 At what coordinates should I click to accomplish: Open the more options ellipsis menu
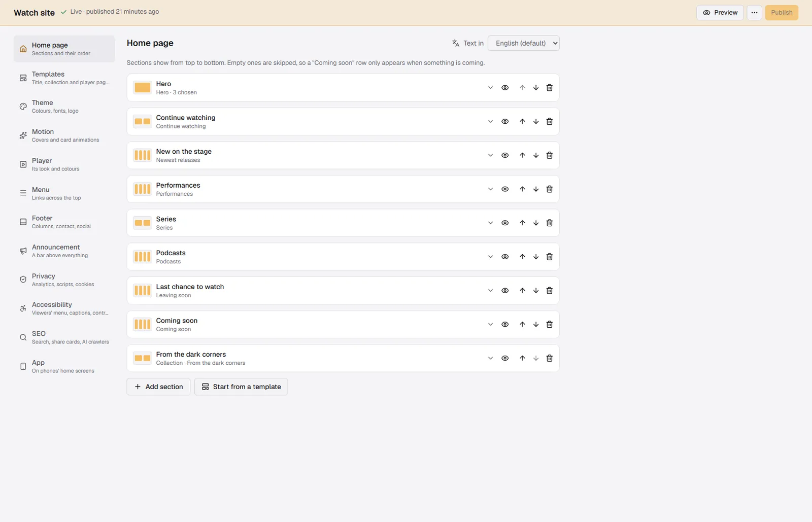(754, 13)
